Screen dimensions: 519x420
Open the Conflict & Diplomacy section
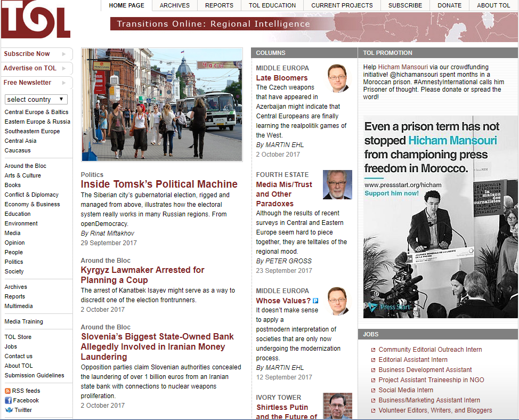(x=31, y=195)
